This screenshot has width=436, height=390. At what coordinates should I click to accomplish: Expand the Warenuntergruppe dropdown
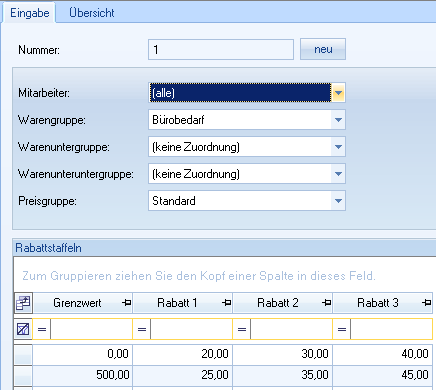click(x=338, y=147)
